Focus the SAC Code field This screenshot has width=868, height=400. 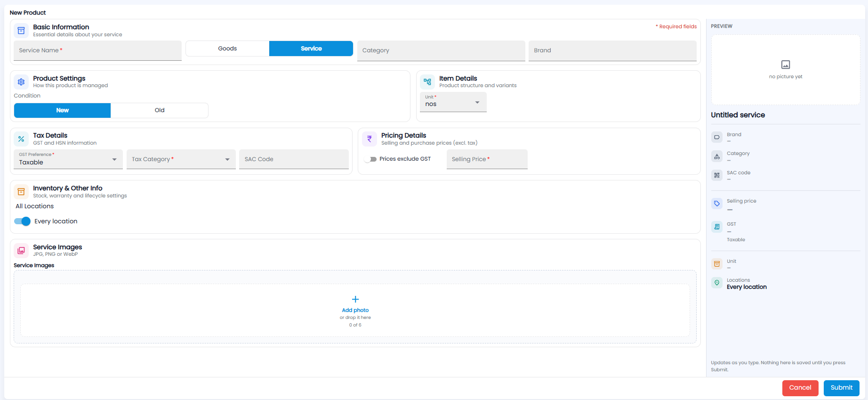coord(294,159)
